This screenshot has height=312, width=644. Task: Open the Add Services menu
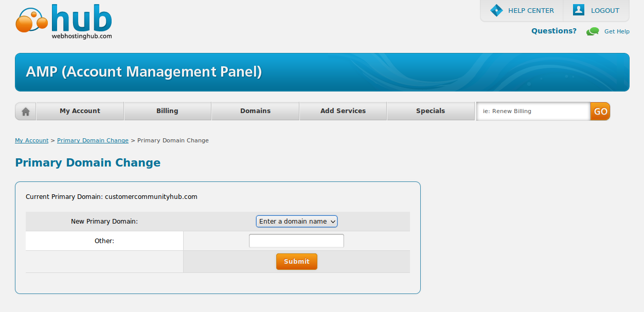343,111
